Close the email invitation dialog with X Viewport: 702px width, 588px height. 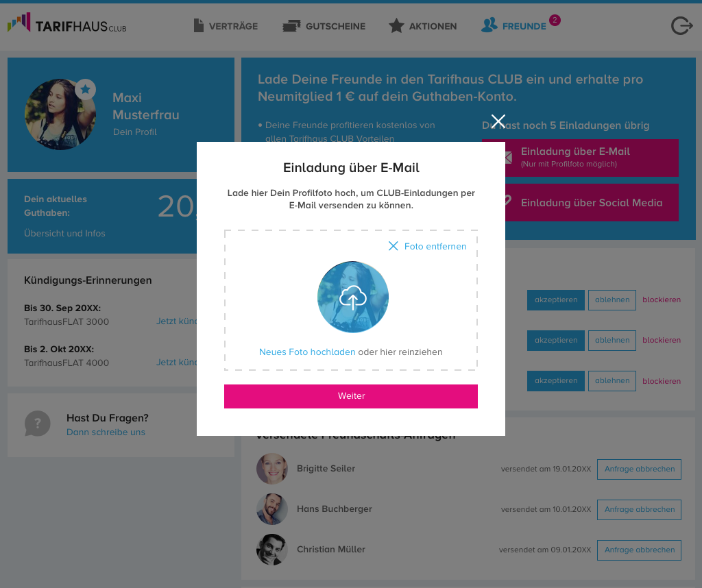pos(498,121)
